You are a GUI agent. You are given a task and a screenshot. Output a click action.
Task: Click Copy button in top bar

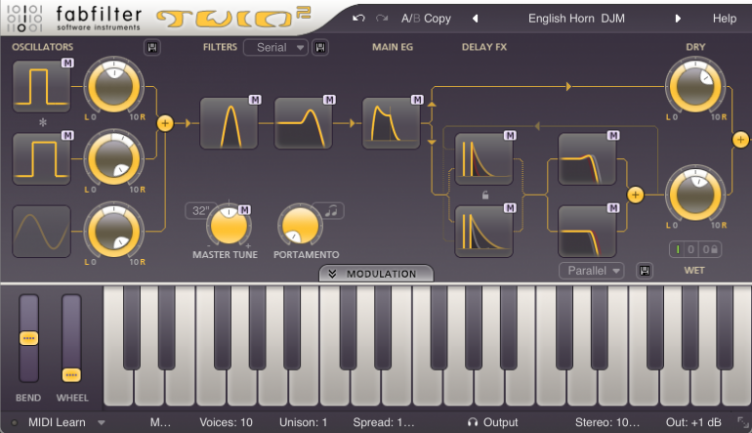(x=437, y=18)
